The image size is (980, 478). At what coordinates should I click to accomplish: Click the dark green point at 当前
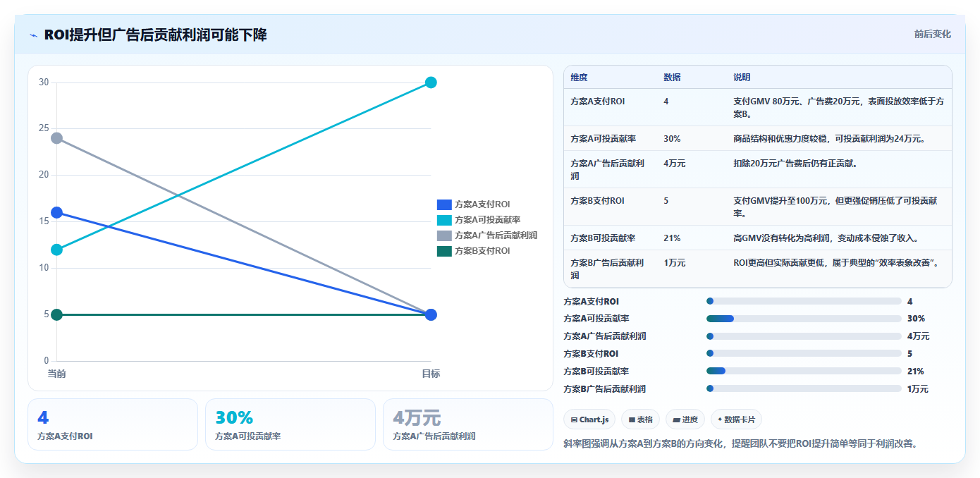point(56,314)
